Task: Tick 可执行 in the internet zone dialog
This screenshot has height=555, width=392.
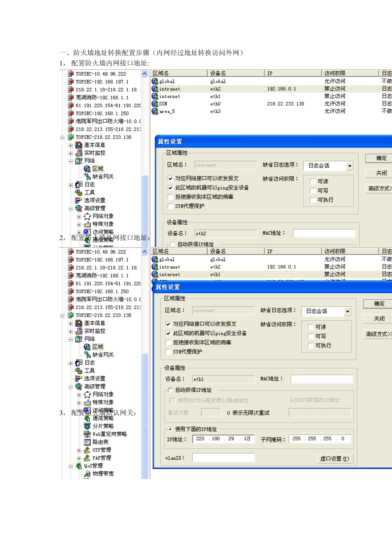Action: pos(311,346)
